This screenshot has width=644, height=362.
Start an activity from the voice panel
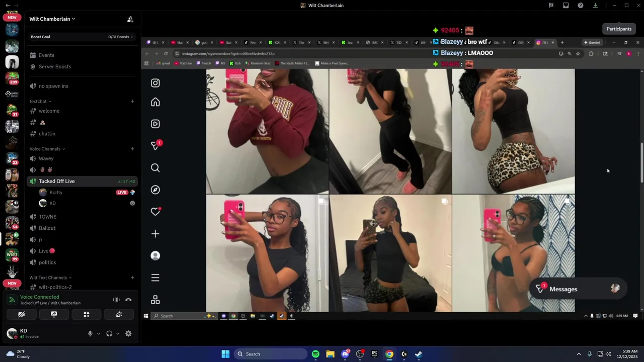[87, 314]
